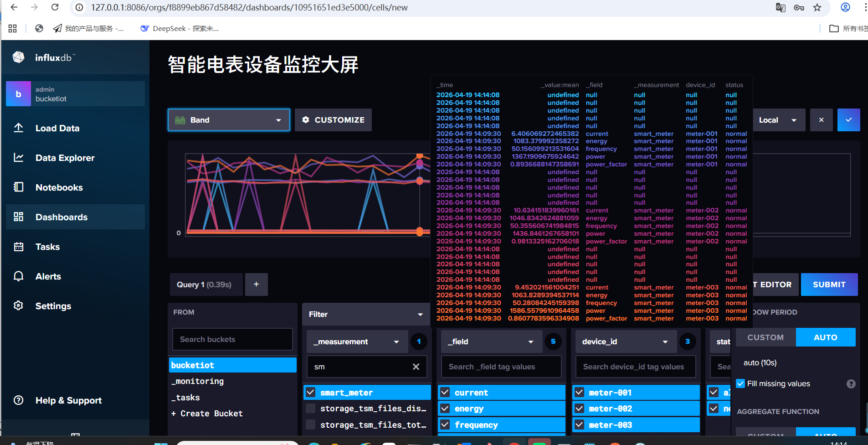Add a new query tab

tap(257, 285)
